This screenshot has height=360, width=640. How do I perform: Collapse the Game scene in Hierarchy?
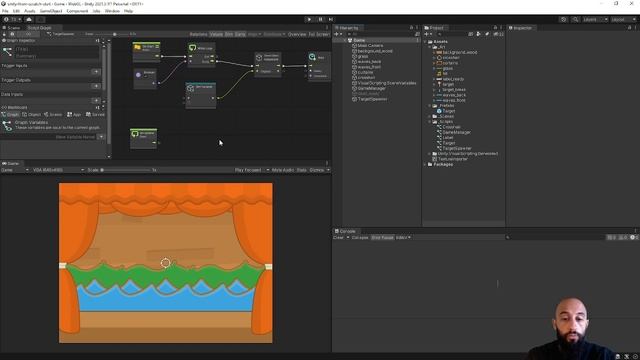[345, 40]
